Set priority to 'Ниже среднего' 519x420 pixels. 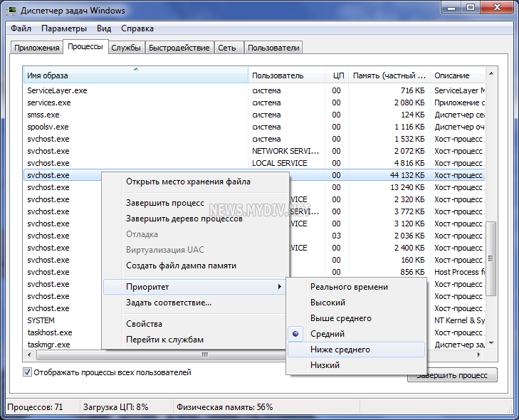[x=356, y=350]
